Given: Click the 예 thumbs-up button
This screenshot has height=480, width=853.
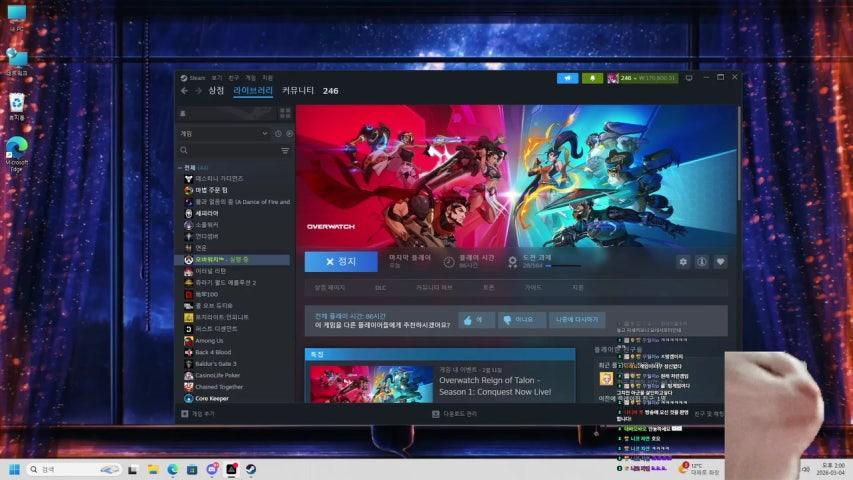Looking at the screenshot, I should coord(475,320).
